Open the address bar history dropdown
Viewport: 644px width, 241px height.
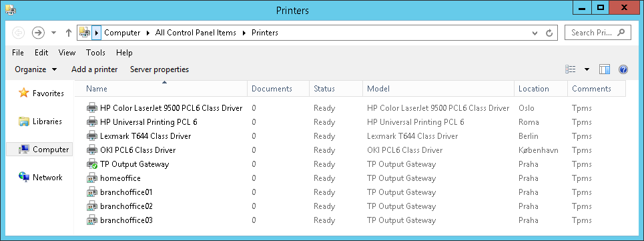click(535, 33)
